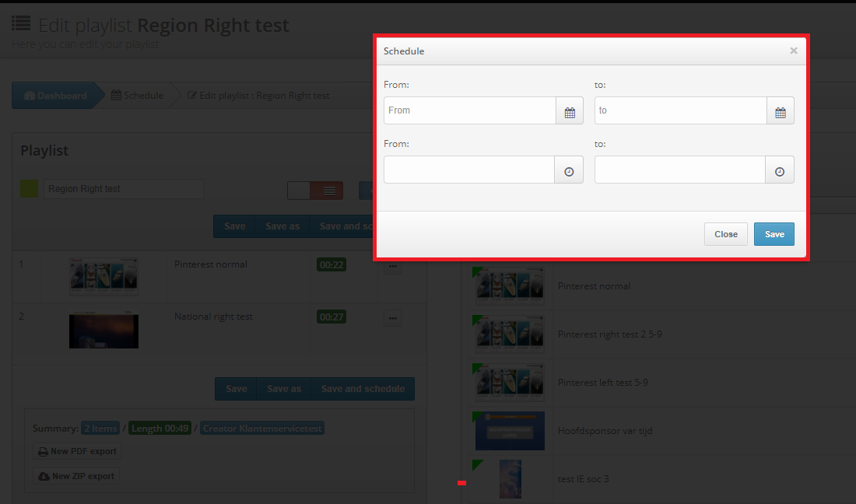
Task: Click the to time input field
Action: pos(680,170)
